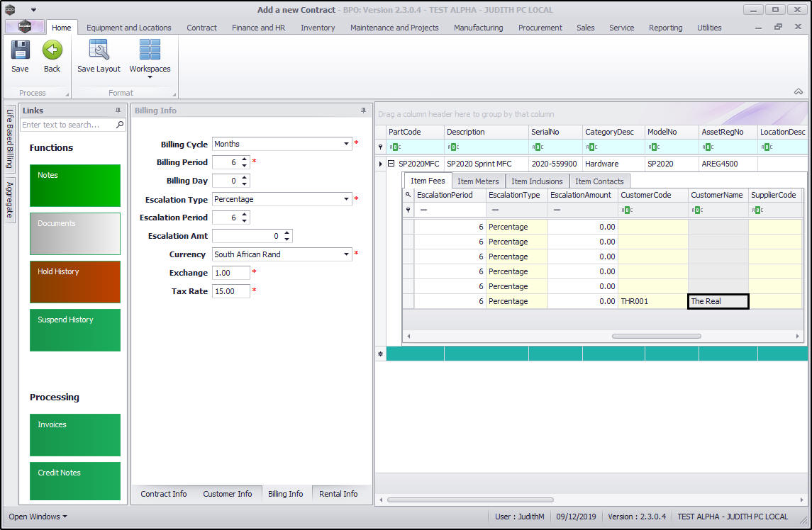Image resolution: width=812 pixels, height=530 pixels.
Task: Open the Currency dropdown list
Action: [347, 254]
